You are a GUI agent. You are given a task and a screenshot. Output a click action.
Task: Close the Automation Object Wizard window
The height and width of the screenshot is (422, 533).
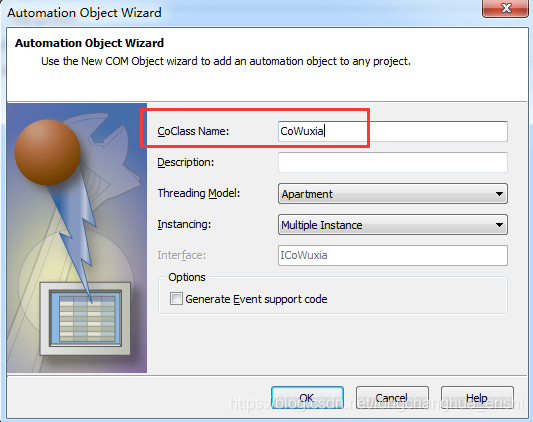click(x=505, y=8)
